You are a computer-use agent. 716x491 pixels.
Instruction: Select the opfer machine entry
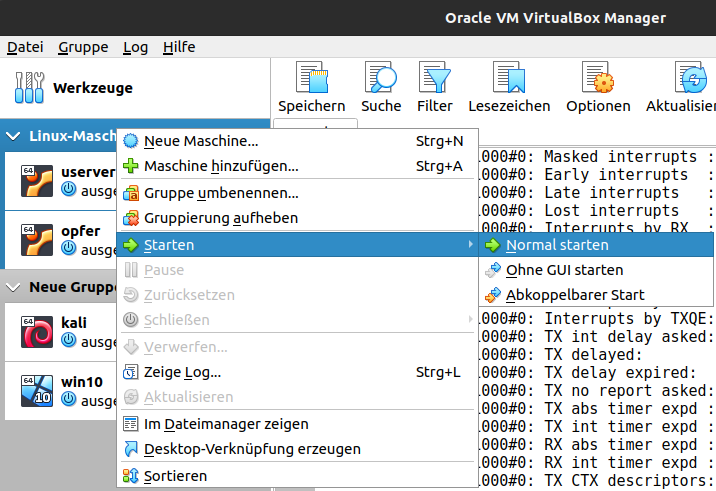(x=61, y=240)
